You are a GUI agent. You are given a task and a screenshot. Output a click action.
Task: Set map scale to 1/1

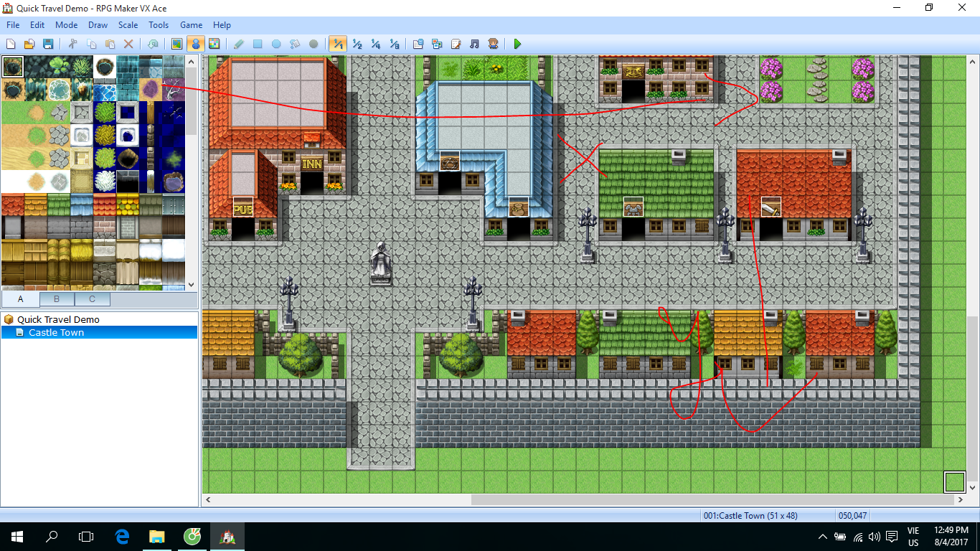click(x=338, y=44)
